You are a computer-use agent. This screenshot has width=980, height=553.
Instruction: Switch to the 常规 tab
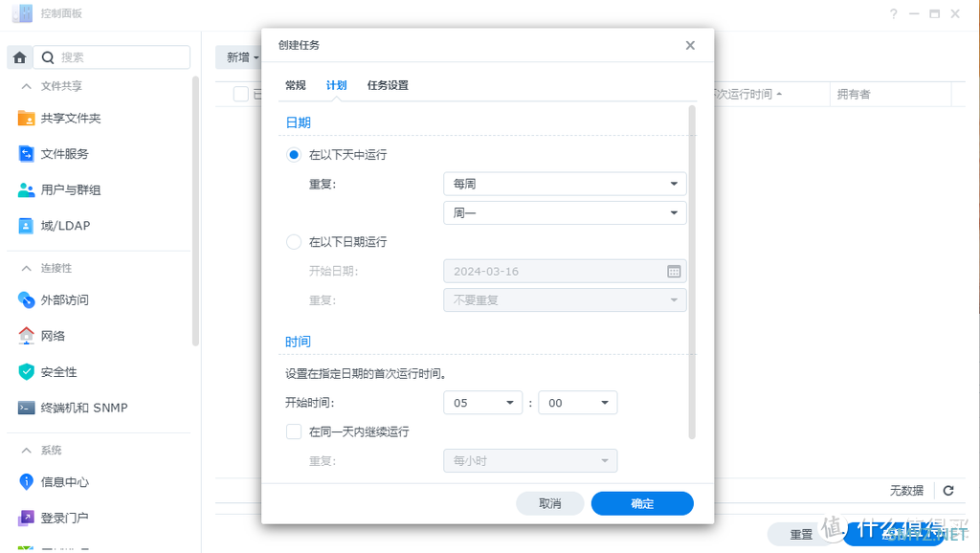[296, 85]
